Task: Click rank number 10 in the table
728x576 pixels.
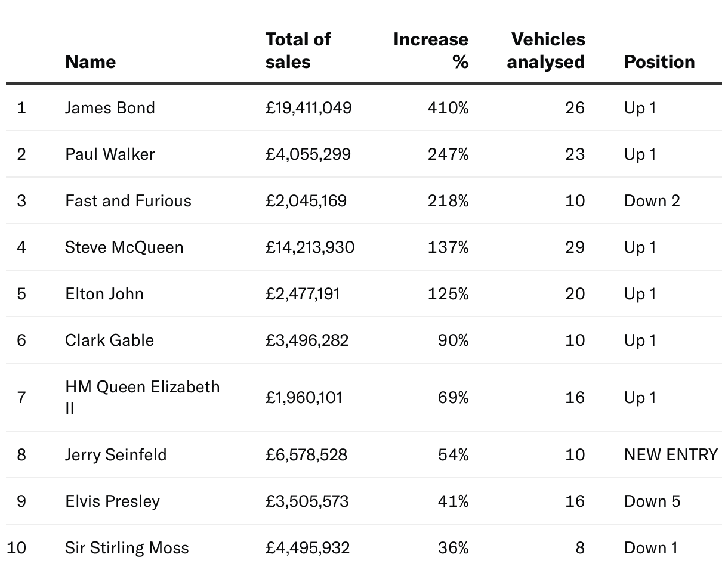Action: point(17,548)
